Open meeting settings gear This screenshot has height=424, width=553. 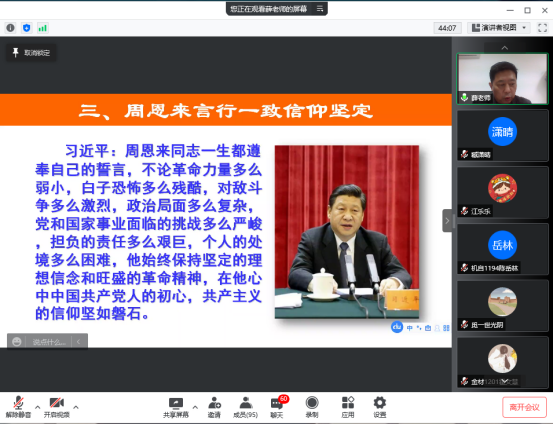(x=379, y=407)
